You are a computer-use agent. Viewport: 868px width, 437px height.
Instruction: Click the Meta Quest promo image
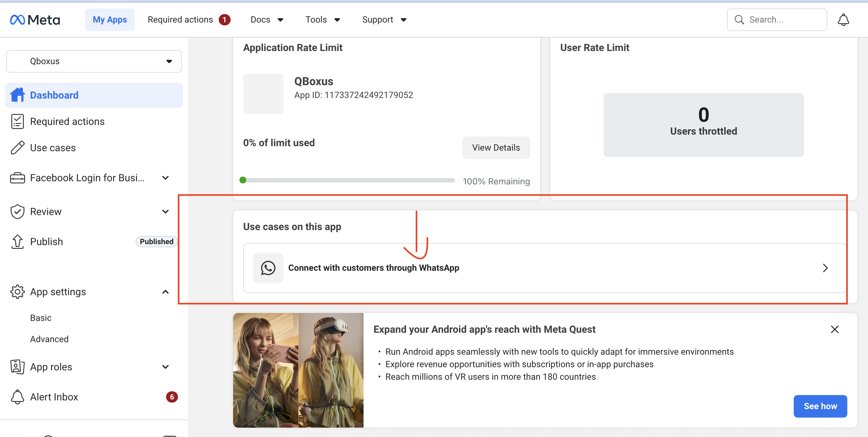298,370
